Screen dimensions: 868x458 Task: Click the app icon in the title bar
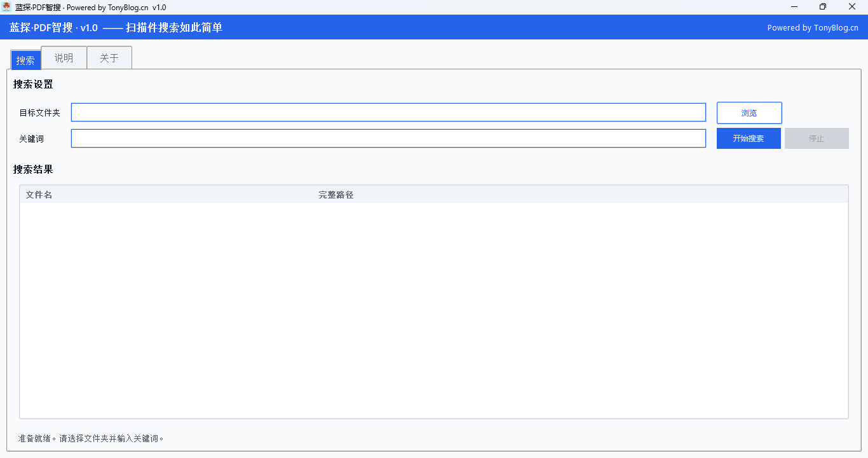7,7
